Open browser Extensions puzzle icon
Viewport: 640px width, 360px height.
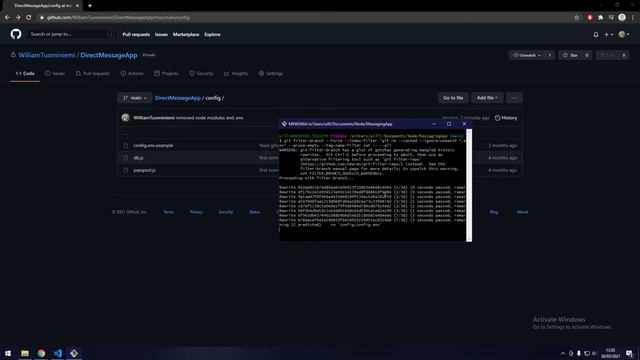[x=600, y=18]
